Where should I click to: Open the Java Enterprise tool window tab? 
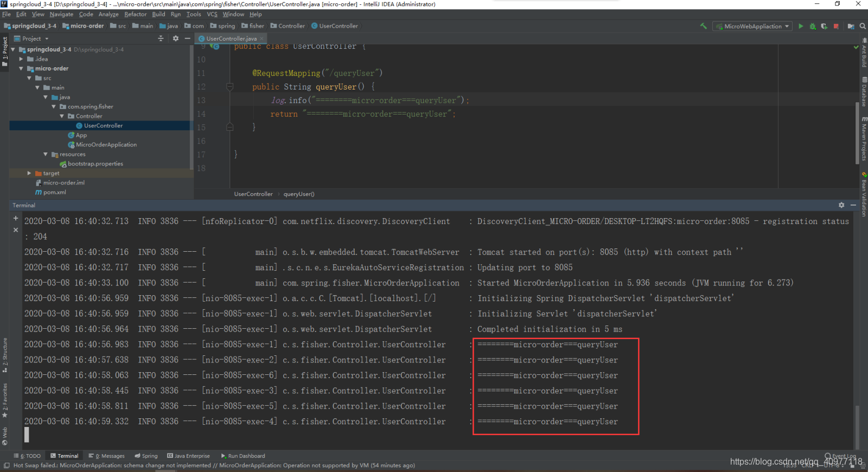[188, 456]
